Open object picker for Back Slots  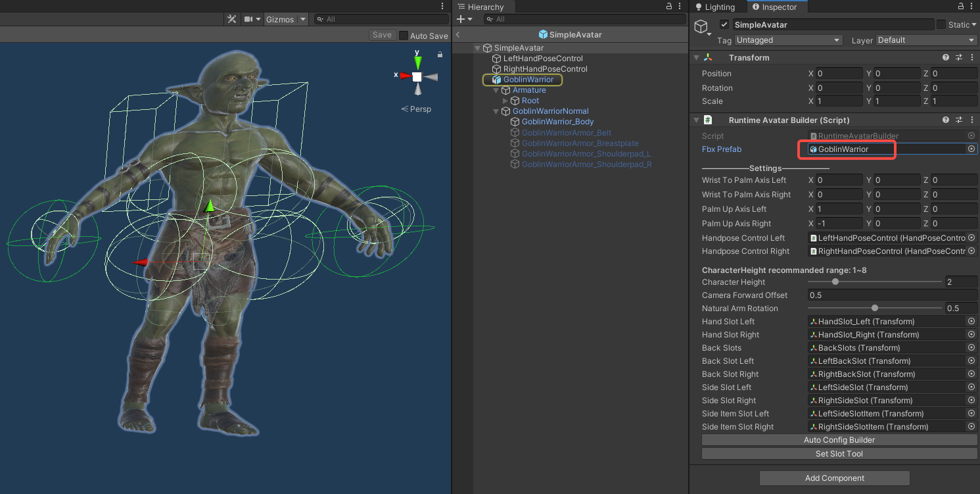coord(971,347)
